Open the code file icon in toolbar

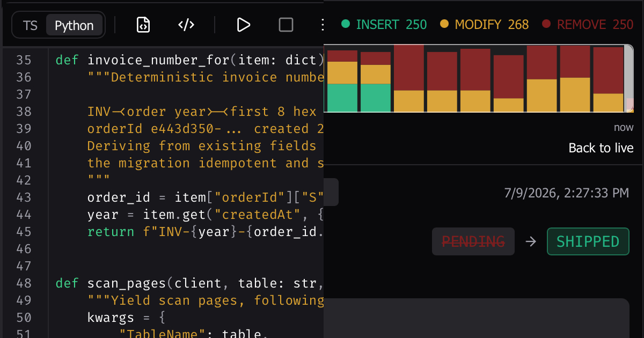(143, 25)
